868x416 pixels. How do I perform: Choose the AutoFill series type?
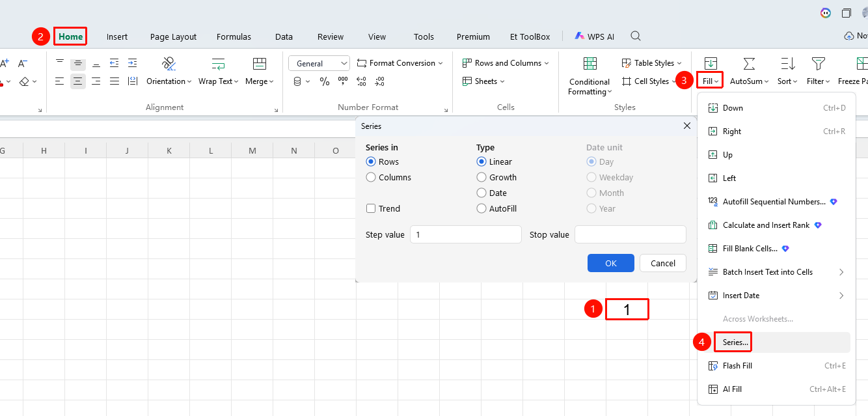click(481, 208)
